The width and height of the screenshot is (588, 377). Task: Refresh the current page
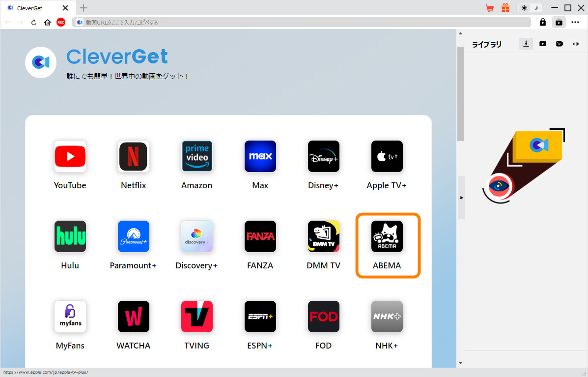point(33,22)
